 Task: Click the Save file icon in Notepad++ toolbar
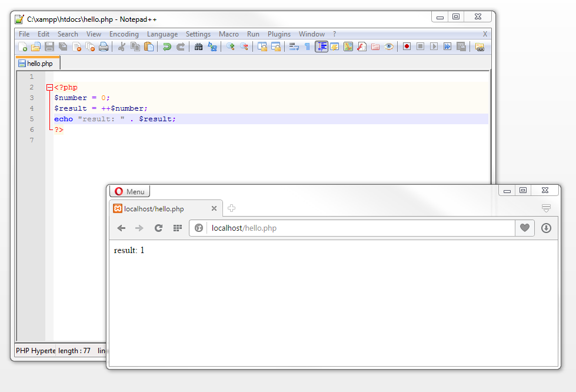[x=49, y=46]
